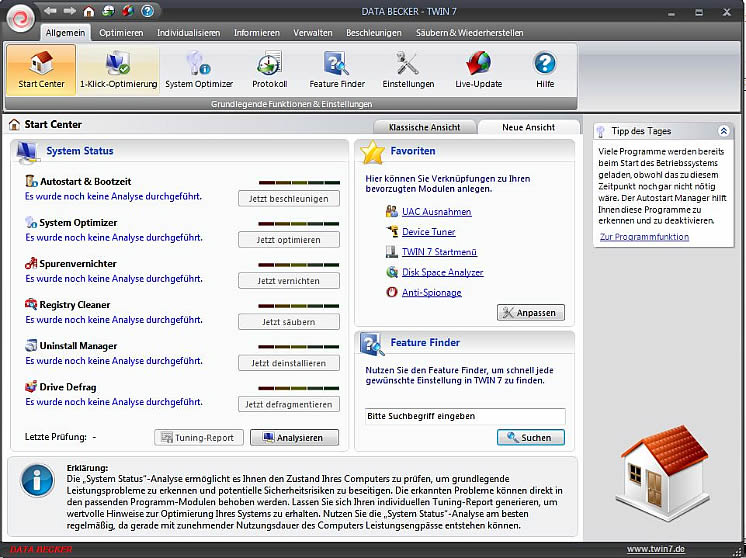This screenshot has width=746, height=558.
Task: Click the Spurenvernichter icon
Action: 31,263
